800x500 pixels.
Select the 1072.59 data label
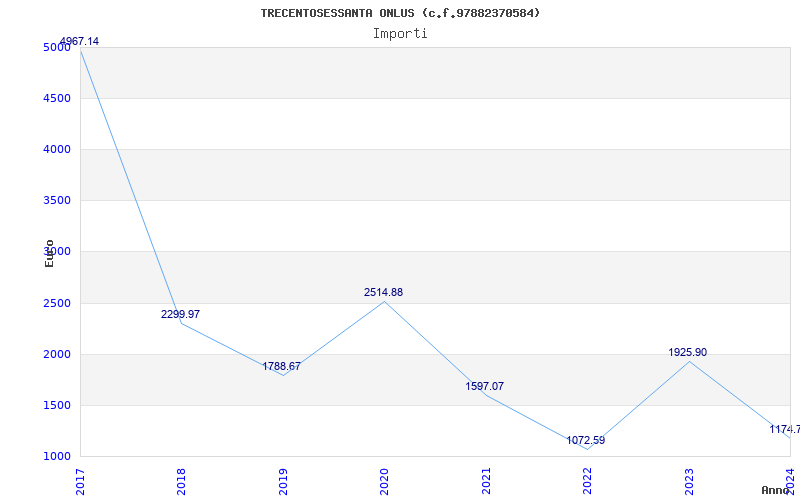pos(586,440)
